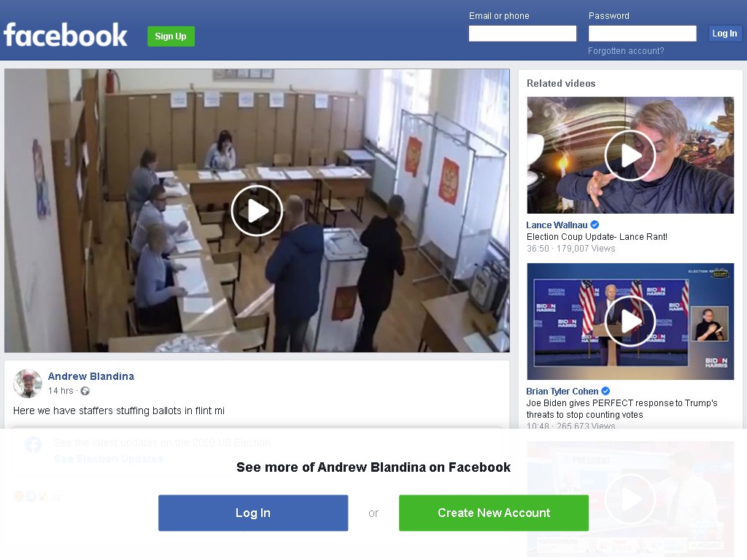Open Andrew Blandina's name link
Viewport: 747px width, 560px height.
pos(91,376)
